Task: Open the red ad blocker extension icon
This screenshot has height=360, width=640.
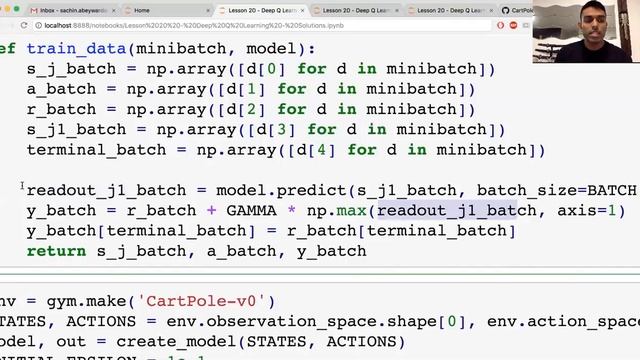Action: pos(513,25)
